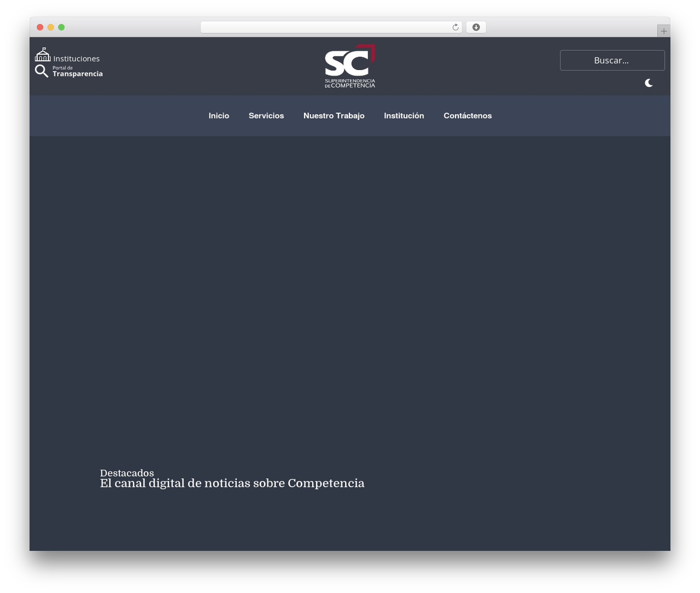Follow the Instituciones link text

[x=77, y=59]
